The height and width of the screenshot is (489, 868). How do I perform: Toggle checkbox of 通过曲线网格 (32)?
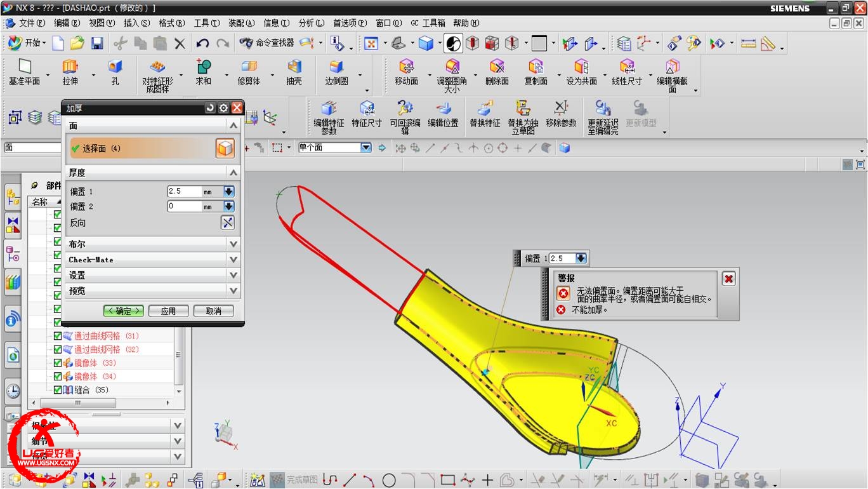click(58, 349)
